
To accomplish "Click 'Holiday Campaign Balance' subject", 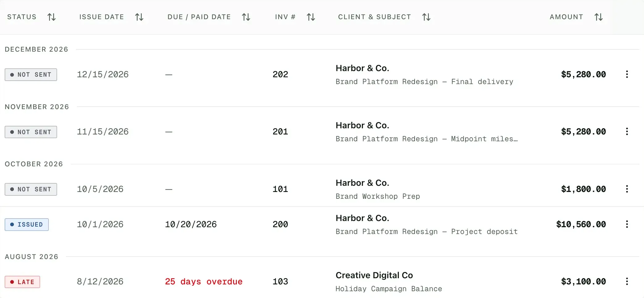I will coord(389,289).
